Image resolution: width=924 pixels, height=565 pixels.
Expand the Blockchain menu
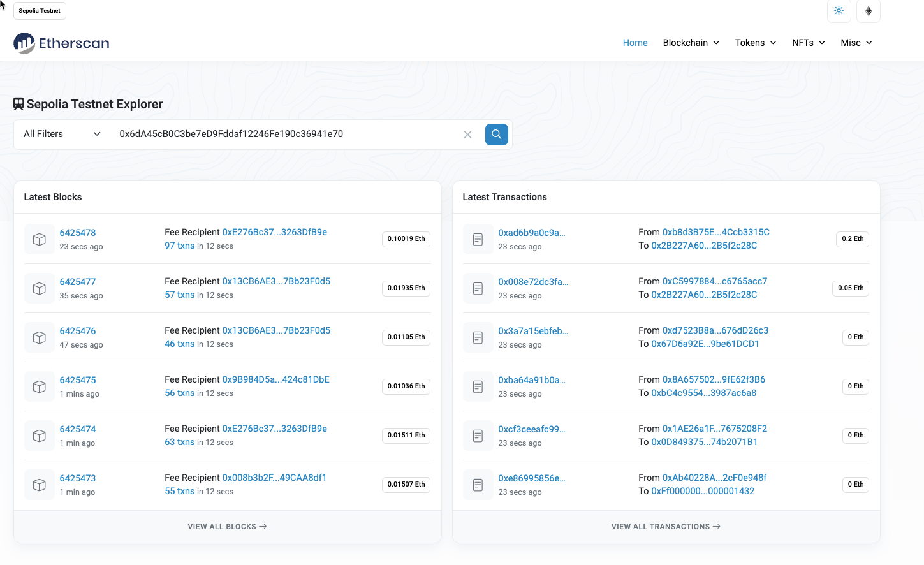click(x=691, y=43)
